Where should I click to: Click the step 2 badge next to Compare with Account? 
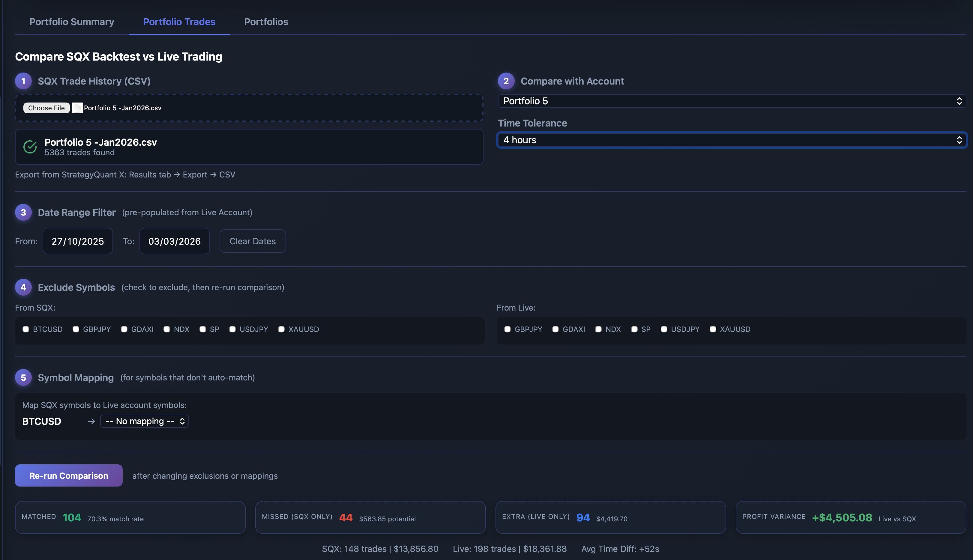[x=506, y=81]
